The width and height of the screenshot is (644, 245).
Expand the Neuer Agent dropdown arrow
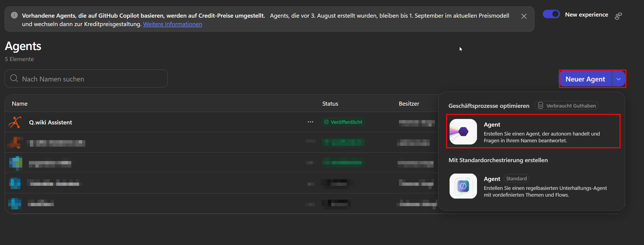pos(618,79)
